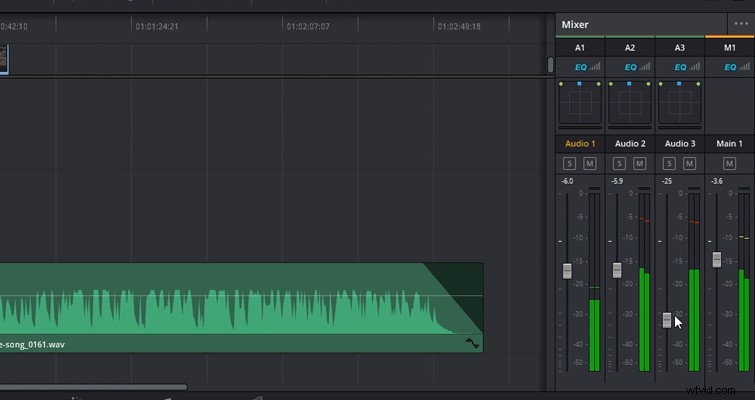This screenshot has width=755, height=400.
Task: Solo the Audio 3 track
Action: [669, 164]
